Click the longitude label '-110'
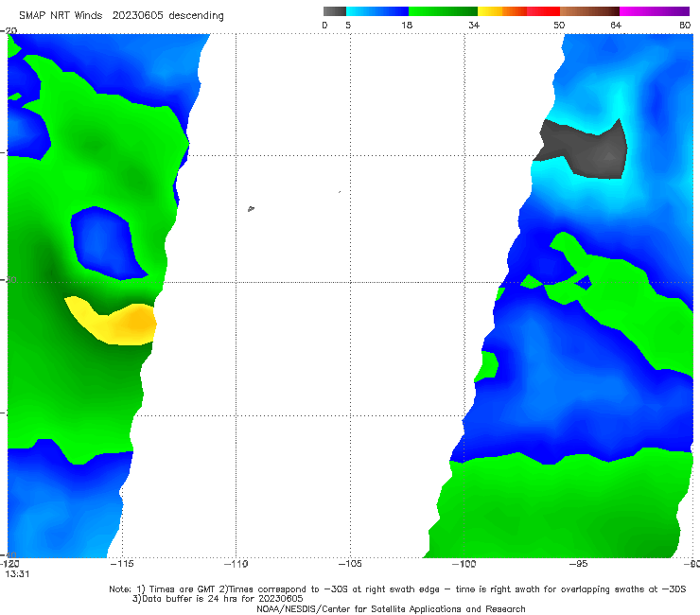This screenshot has width=700, height=615. tap(236, 564)
